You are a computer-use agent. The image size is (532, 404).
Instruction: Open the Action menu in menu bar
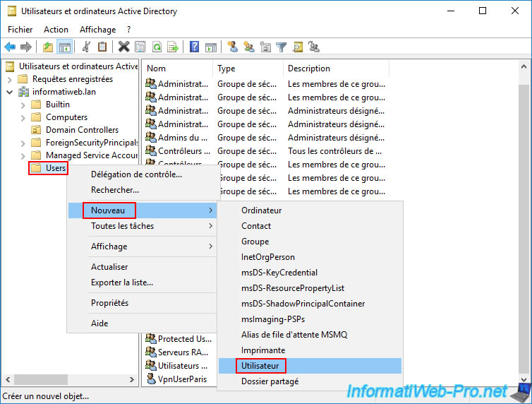point(56,30)
